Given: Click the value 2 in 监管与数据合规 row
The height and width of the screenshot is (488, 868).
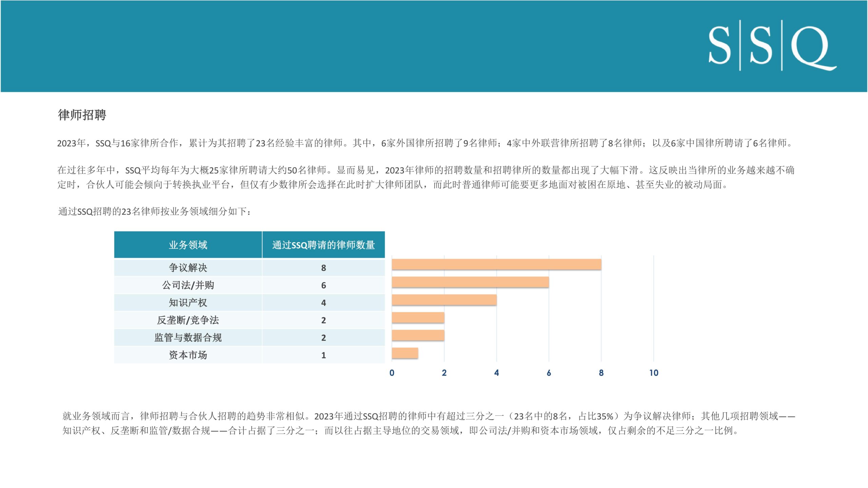Looking at the screenshot, I should (323, 338).
